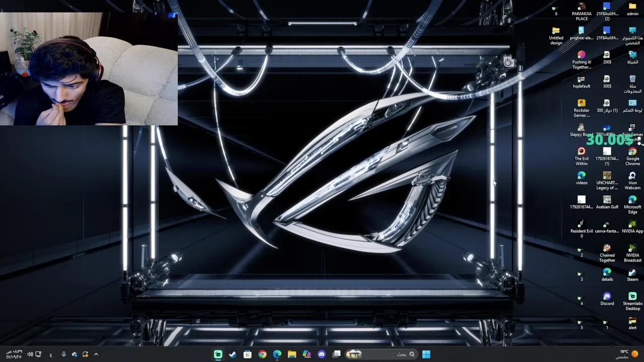Select the pngtree-ele desktop file
This screenshot has width=644, height=362.
point(582,33)
